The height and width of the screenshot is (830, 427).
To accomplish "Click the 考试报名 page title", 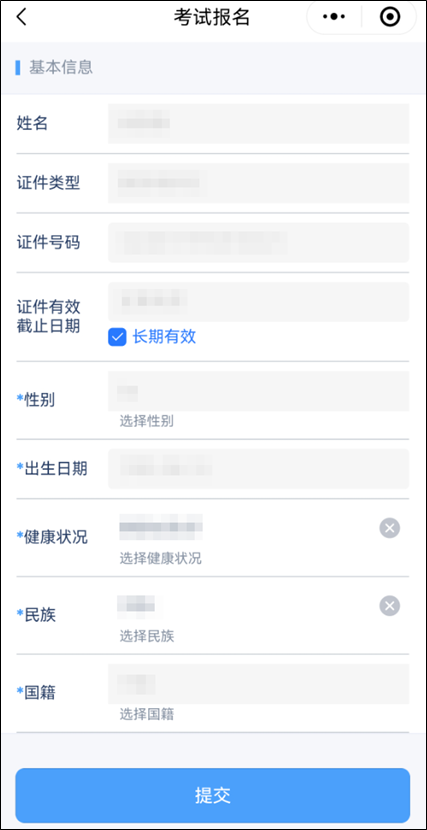I will [212, 17].
